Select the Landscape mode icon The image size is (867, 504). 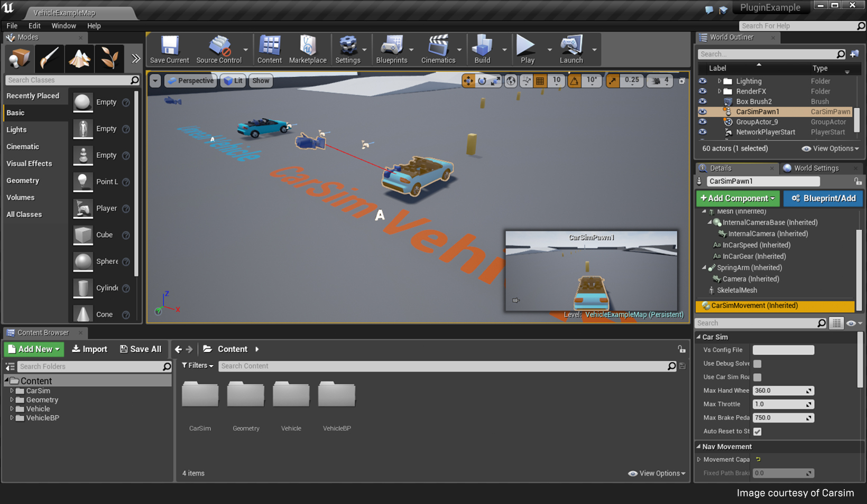pyautogui.click(x=79, y=58)
